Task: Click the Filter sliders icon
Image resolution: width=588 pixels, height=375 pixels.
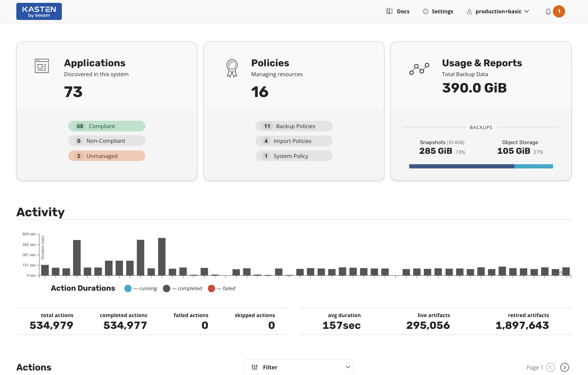Action: pos(255,367)
